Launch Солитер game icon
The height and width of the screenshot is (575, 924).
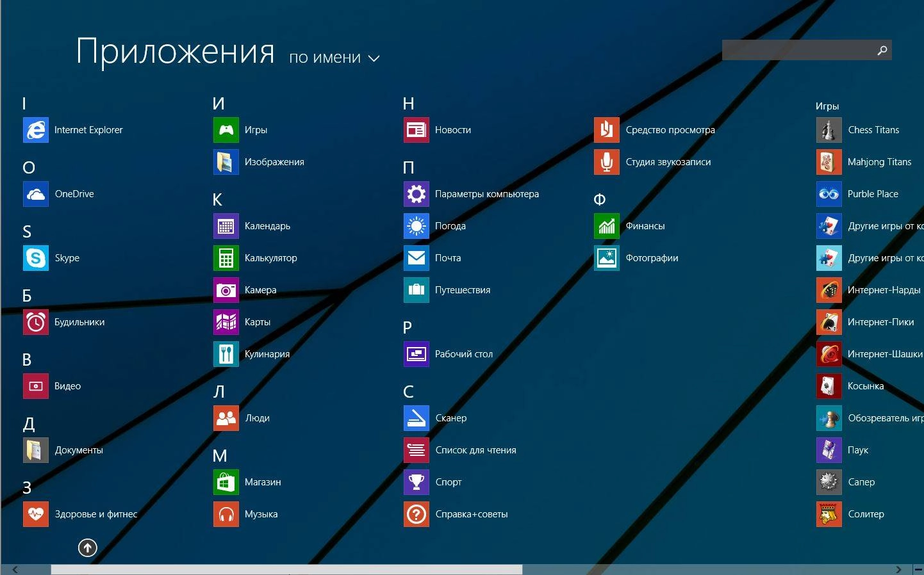(829, 514)
